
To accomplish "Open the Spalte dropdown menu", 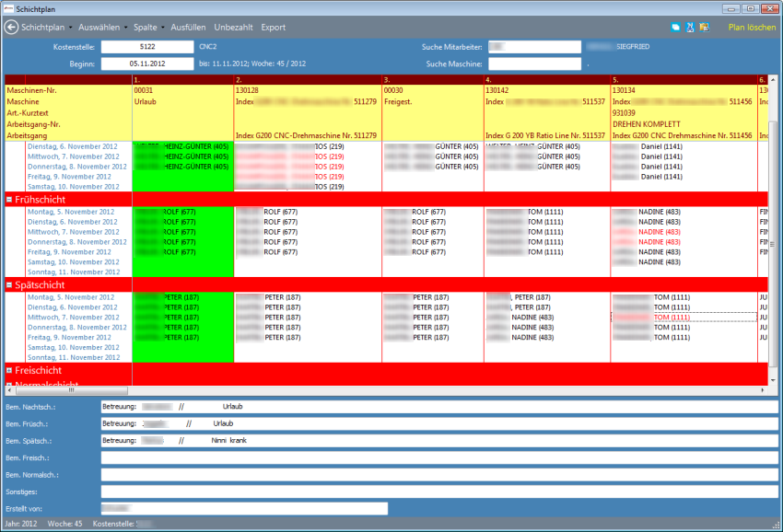I will pos(149,28).
